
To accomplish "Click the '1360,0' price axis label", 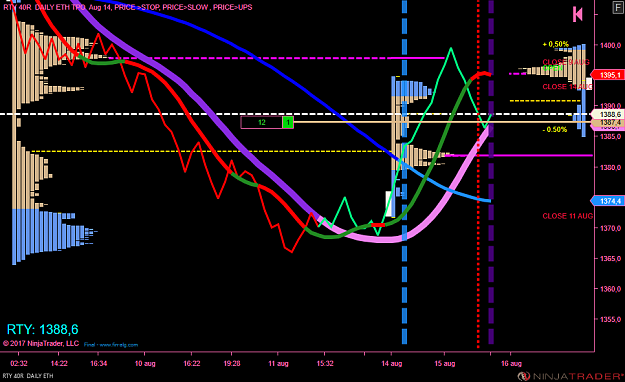I will (x=611, y=289).
